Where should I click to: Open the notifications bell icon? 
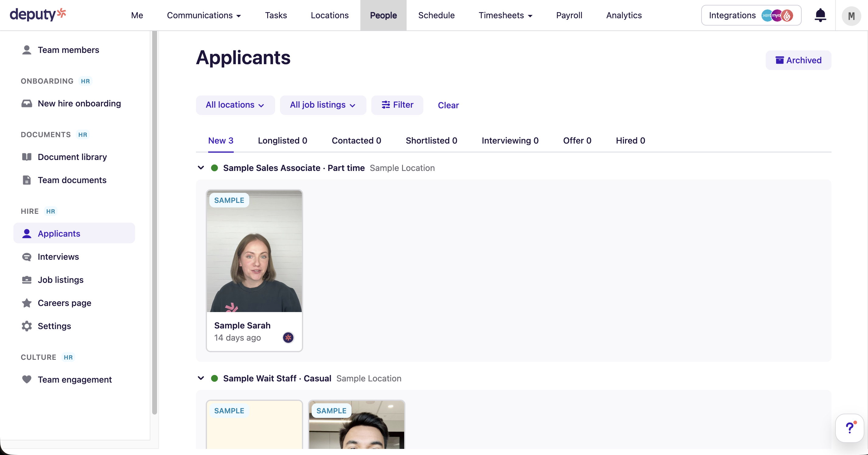coord(820,15)
